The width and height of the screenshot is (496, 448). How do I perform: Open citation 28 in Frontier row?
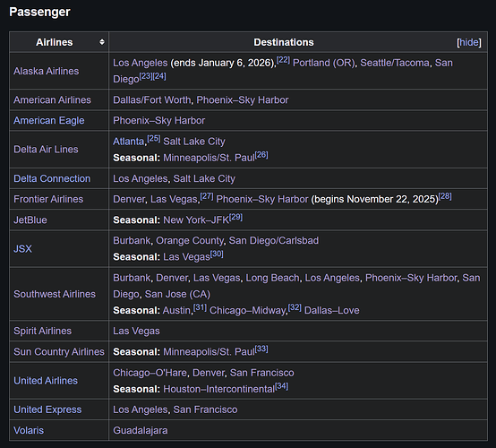pyautogui.click(x=445, y=196)
